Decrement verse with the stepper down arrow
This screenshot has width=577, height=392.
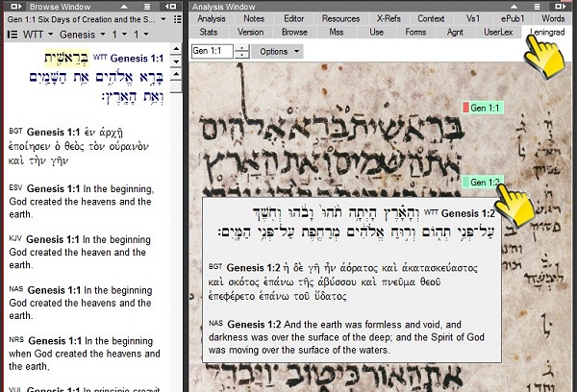[x=241, y=55]
